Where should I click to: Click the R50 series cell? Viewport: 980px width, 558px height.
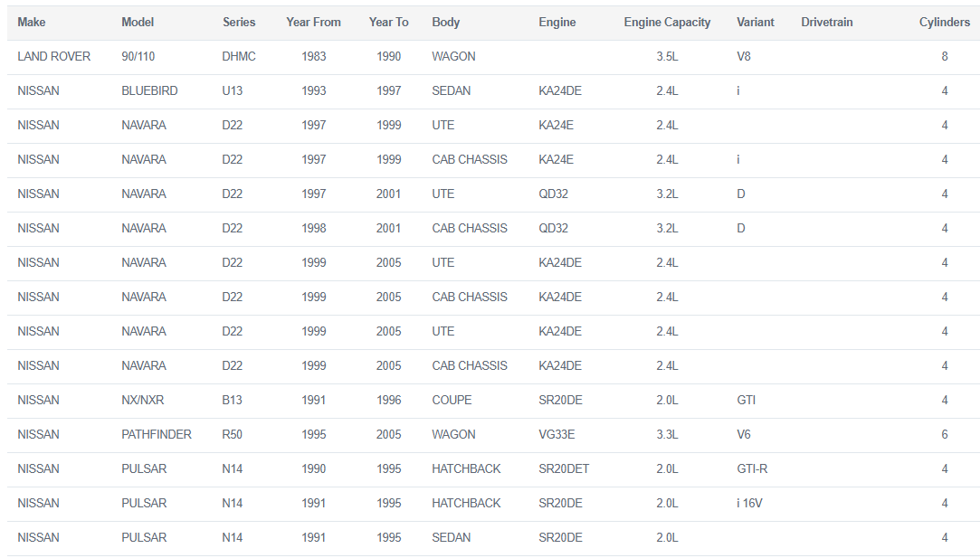coord(232,434)
